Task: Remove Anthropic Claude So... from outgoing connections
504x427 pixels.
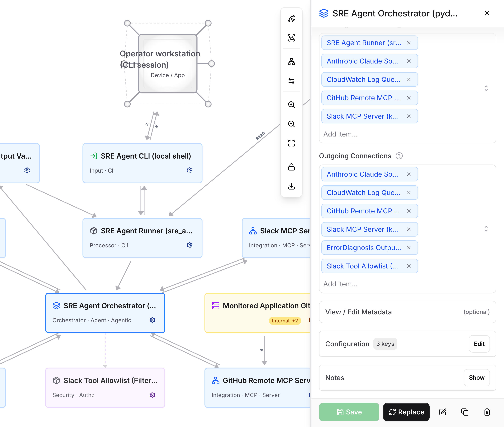Action: (409, 174)
